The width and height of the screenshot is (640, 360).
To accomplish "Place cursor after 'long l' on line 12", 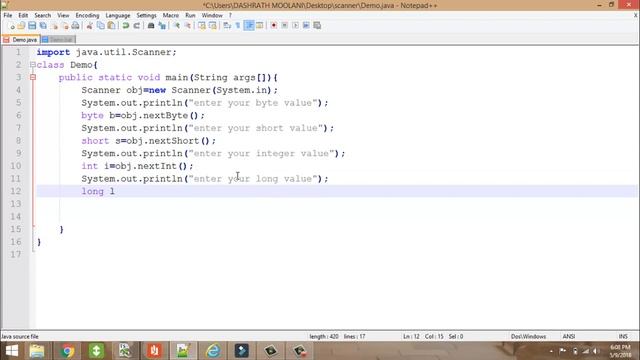I will (x=116, y=191).
